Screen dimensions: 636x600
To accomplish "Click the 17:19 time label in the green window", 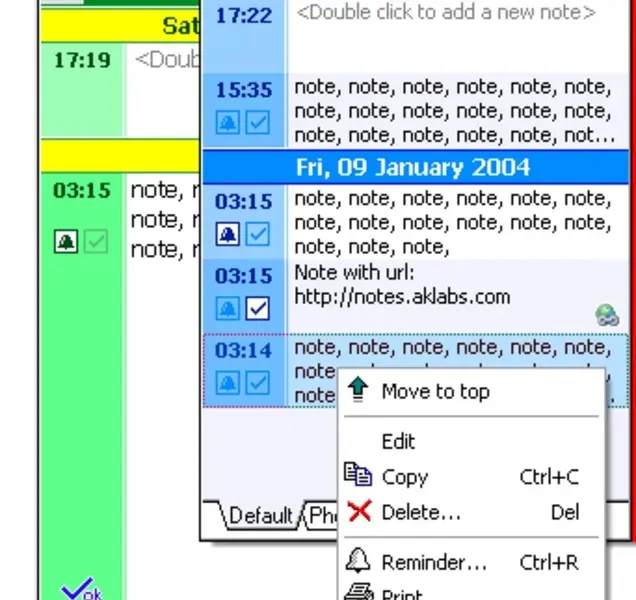I will [x=82, y=60].
